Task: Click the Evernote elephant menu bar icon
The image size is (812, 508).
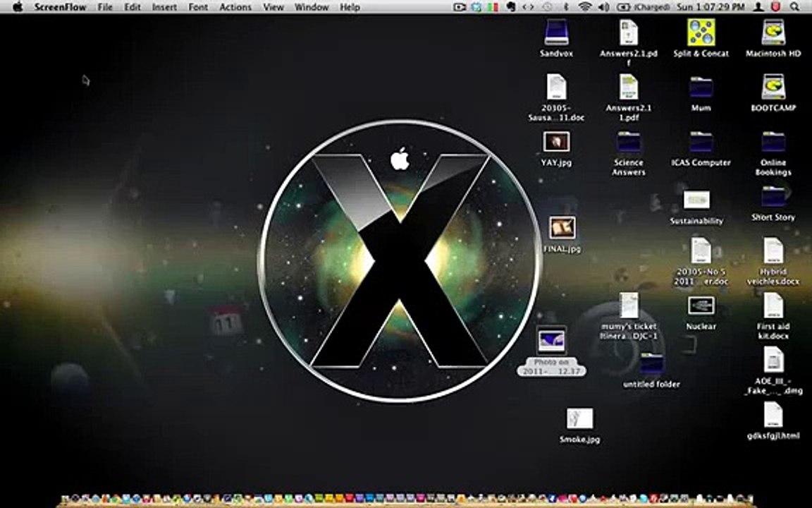Action: (511, 7)
